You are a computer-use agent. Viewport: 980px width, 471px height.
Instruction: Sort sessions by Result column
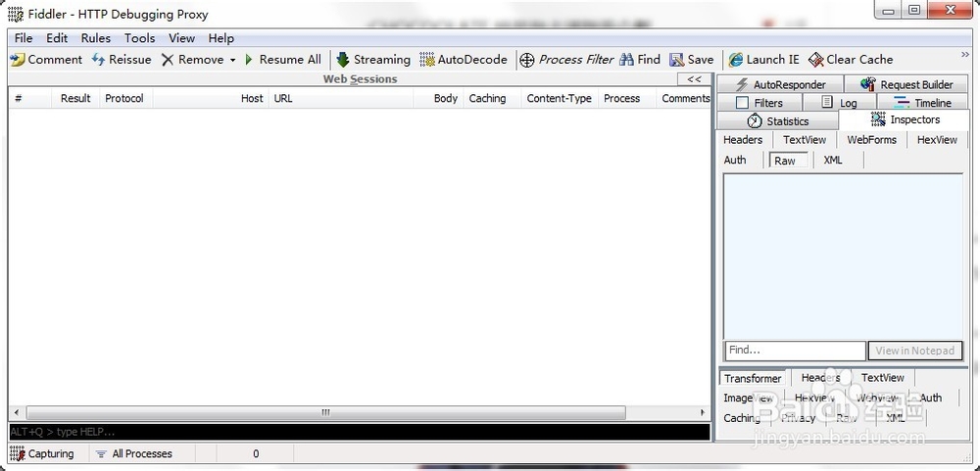(75, 98)
